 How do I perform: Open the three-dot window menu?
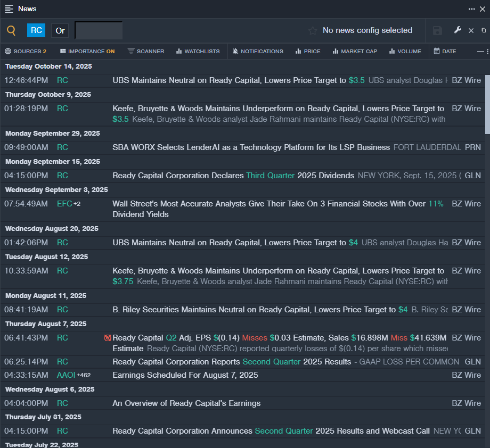tap(472, 9)
